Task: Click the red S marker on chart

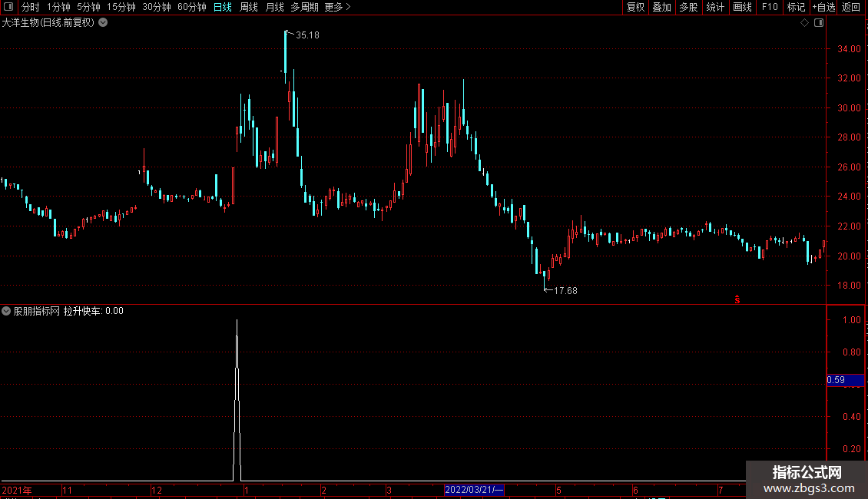Action: (737, 299)
